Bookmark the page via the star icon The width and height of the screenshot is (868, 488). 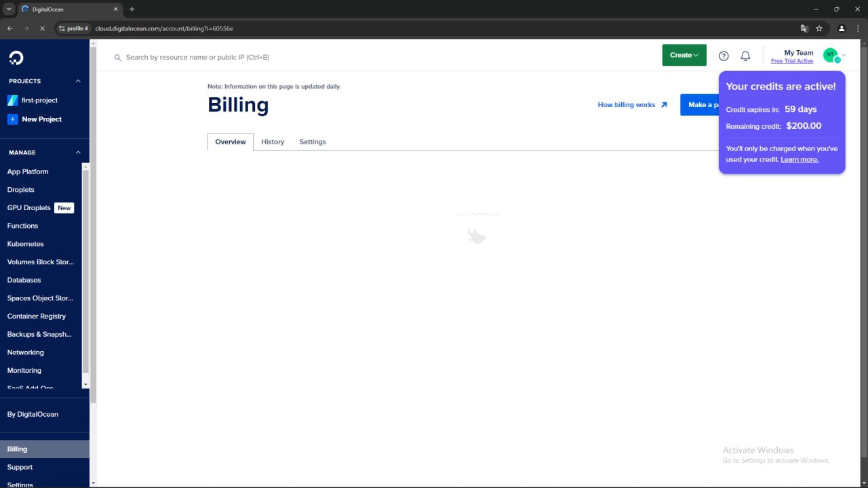tap(819, 28)
